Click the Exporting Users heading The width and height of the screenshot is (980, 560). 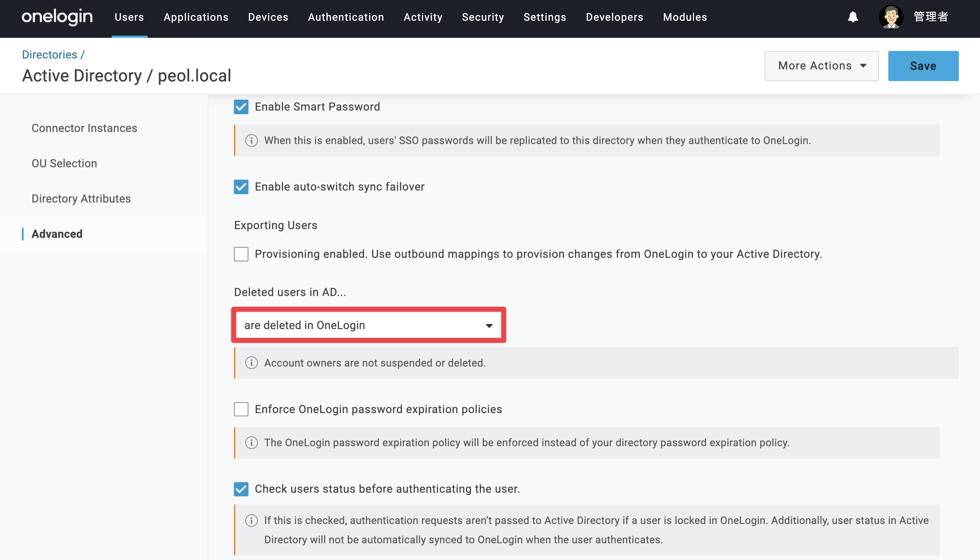275,225
